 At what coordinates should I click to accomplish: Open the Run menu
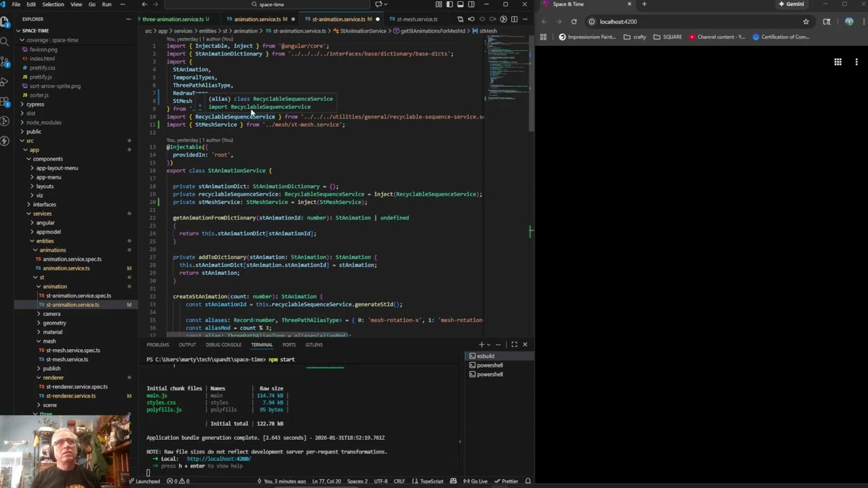pos(106,4)
